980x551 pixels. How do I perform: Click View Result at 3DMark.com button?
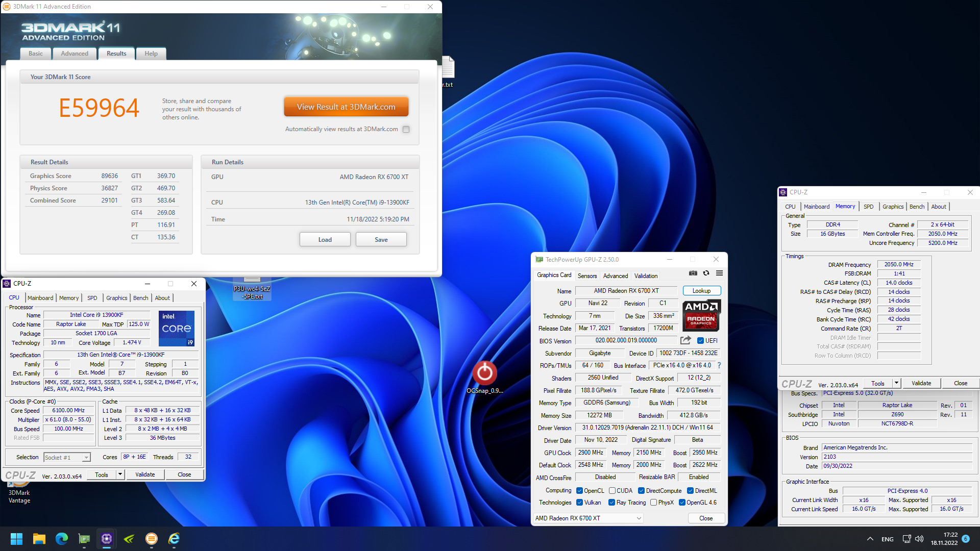(x=346, y=107)
